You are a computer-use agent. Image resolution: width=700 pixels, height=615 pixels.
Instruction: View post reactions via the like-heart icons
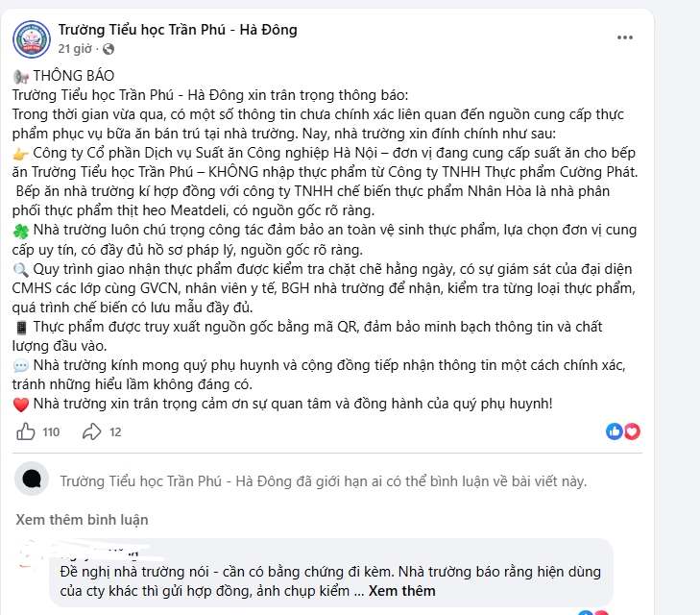tap(623, 431)
